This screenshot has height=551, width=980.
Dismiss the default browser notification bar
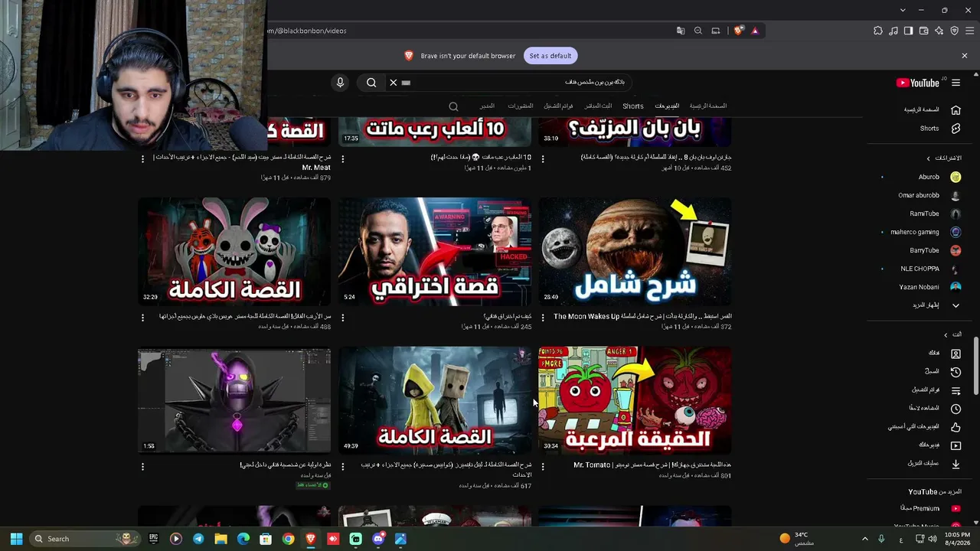(x=965, y=56)
